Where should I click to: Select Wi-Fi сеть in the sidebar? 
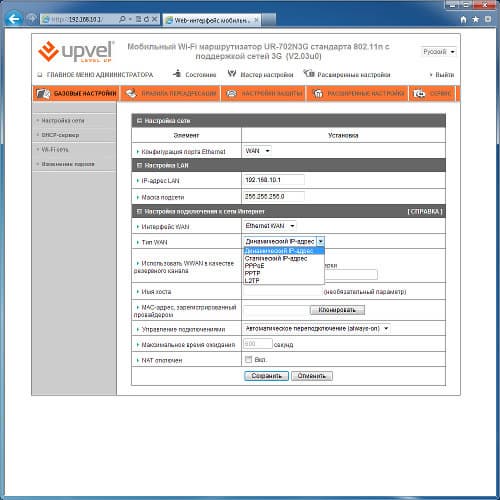point(55,149)
